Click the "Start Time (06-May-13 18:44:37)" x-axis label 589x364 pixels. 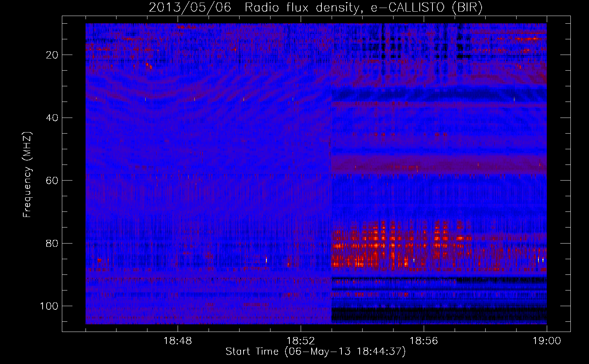[316, 352]
